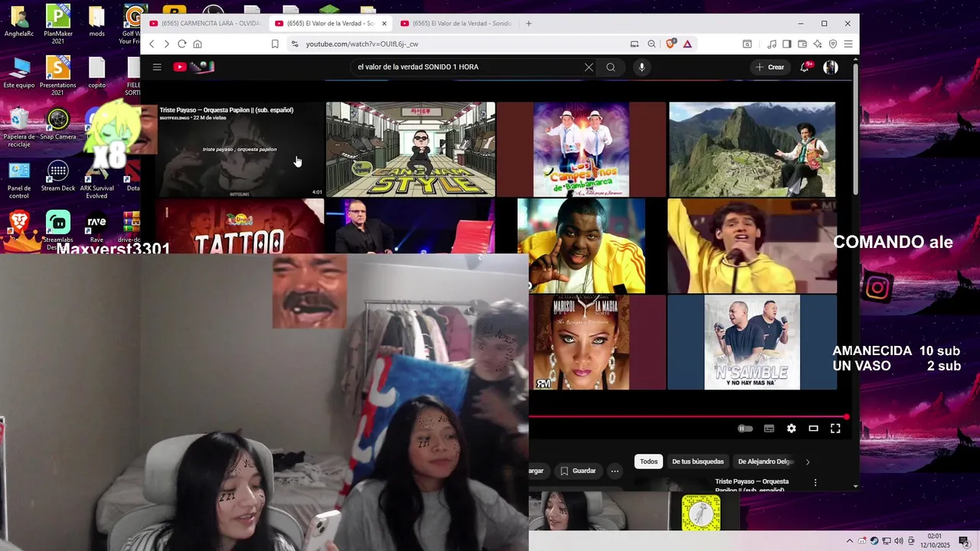Image resolution: width=980 pixels, height=551 pixels.
Task: Open the Brave Shields lion icon
Action: (671, 44)
